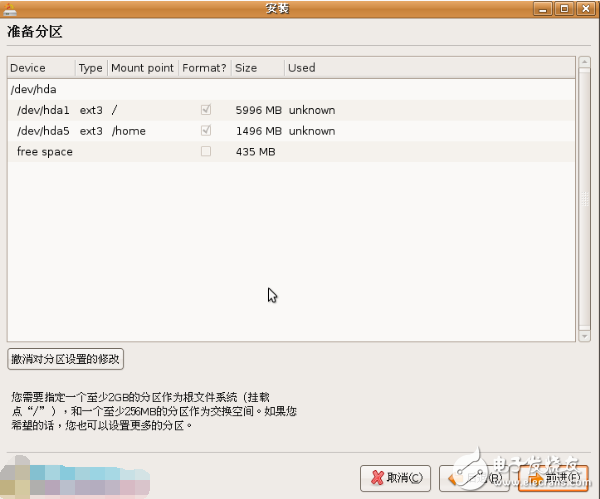Toggle the Format checkbox for /dev/hda5
The height and width of the screenshot is (499, 600).
(206, 130)
